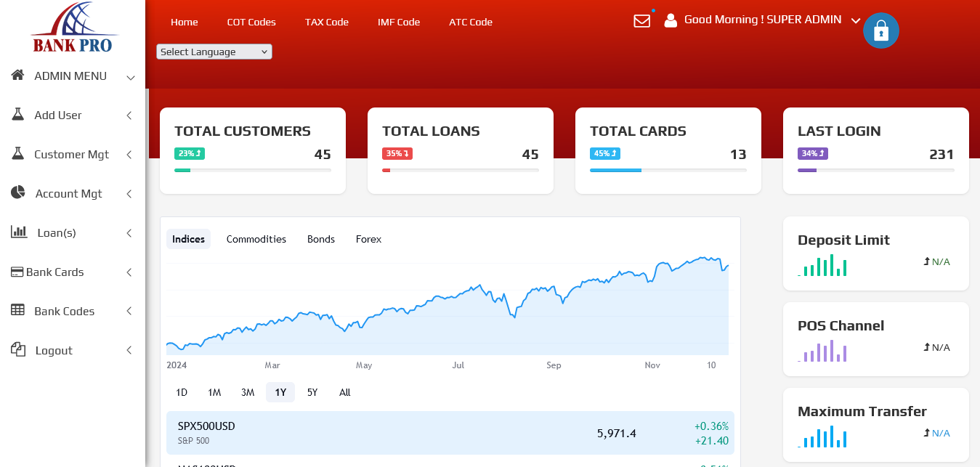The width and height of the screenshot is (980, 467).
Task: Open the IMF Code link in navbar
Action: (399, 22)
